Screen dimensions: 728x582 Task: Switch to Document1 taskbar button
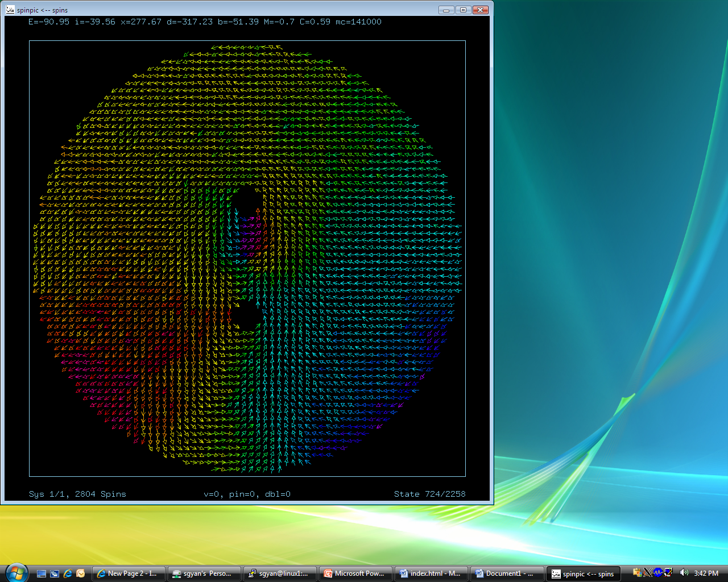coord(508,573)
